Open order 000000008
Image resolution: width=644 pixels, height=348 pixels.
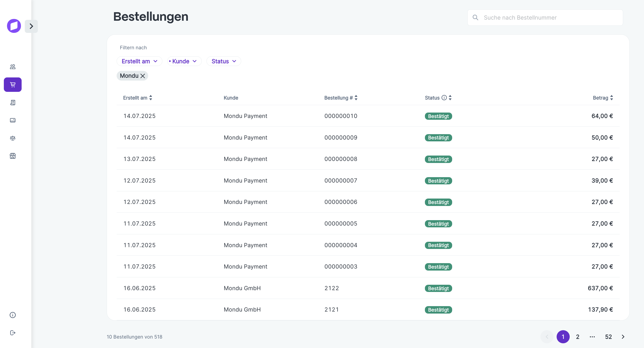368,159
